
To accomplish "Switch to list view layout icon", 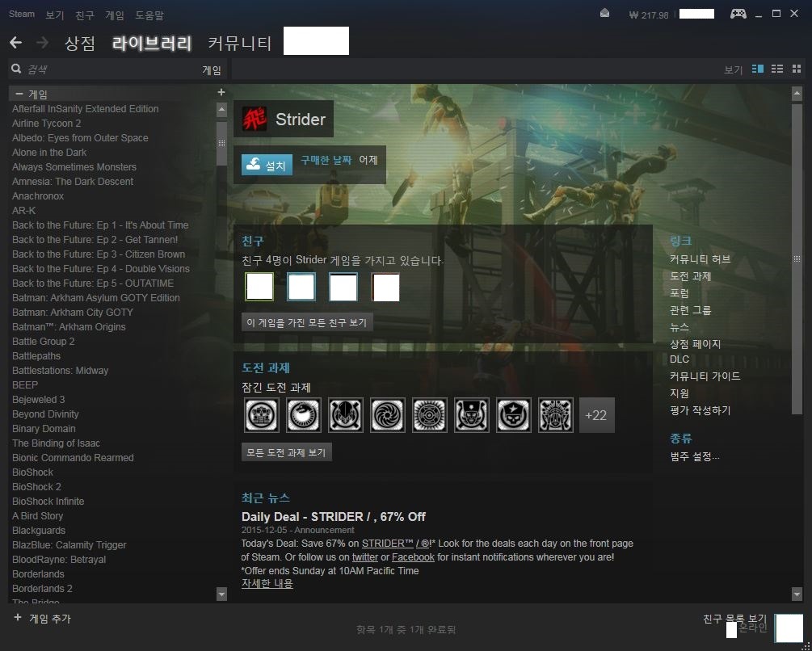I will (776, 69).
